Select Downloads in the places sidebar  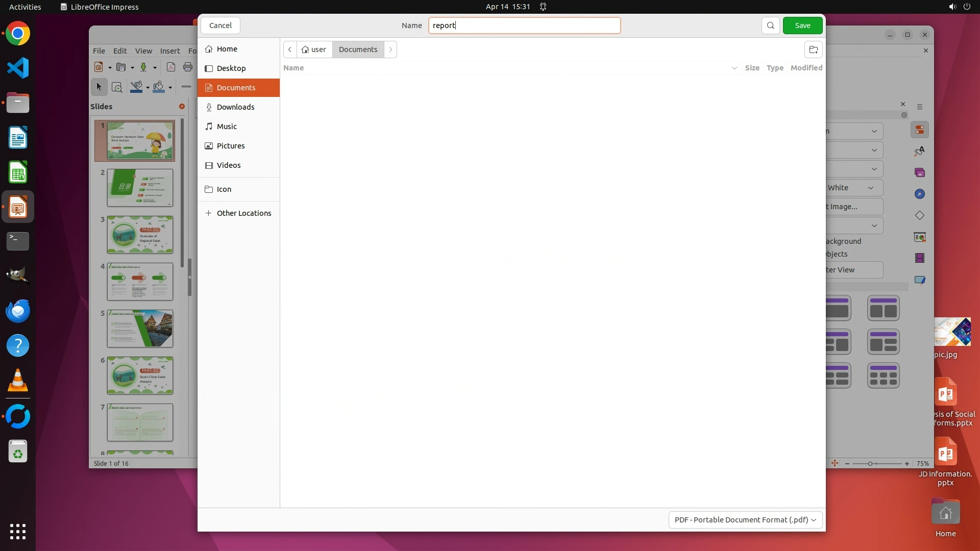click(235, 107)
